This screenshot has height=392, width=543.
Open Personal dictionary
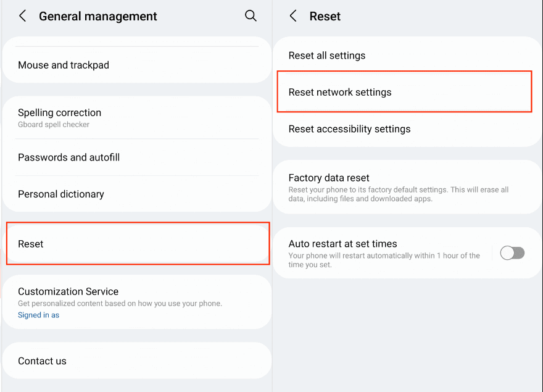click(60, 194)
